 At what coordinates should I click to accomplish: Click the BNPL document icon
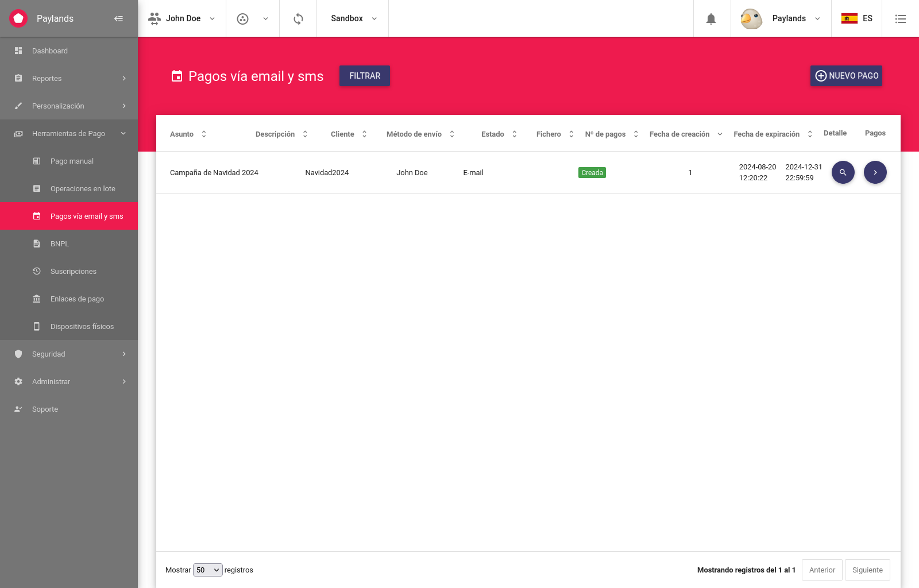tap(37, 243)
